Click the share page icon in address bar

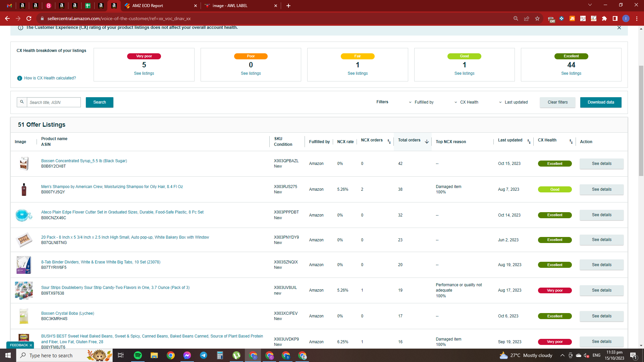[527, 18]
